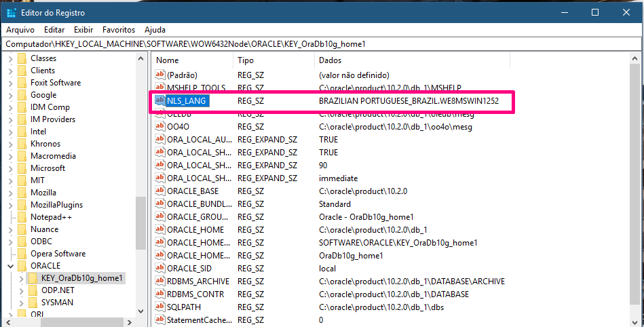The width and height of the screenshot is (644, 327).
Task: Click the RDBMS_CONTR value string icon
Action: (159, 294)
